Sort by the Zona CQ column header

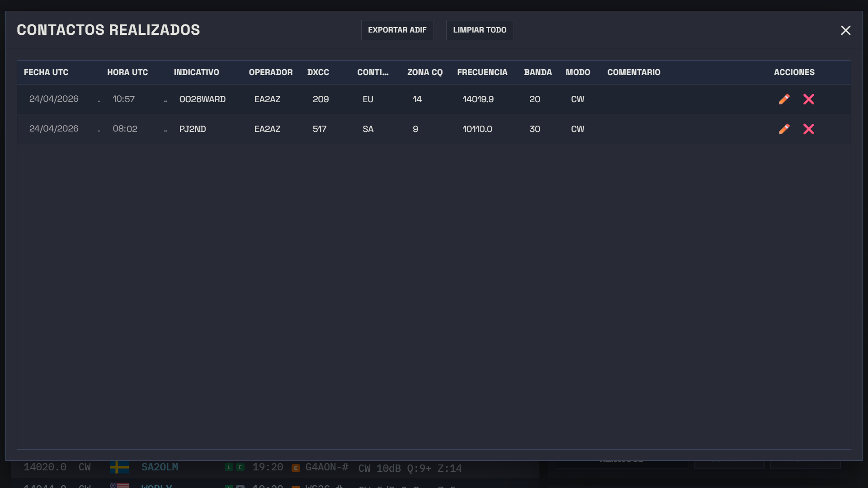point(425,72)
